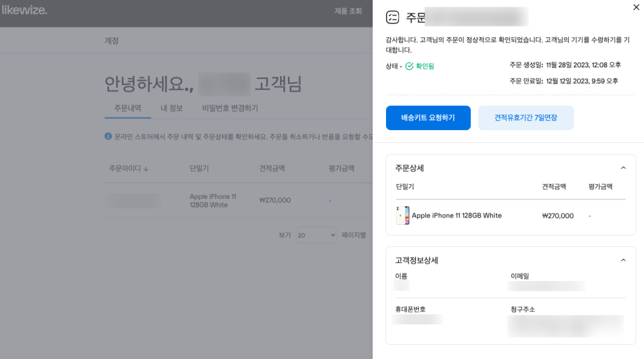Screen dimensions: 644x359
Task: Click 견적유효기간 7일연장 button
Action: point(526,117)
